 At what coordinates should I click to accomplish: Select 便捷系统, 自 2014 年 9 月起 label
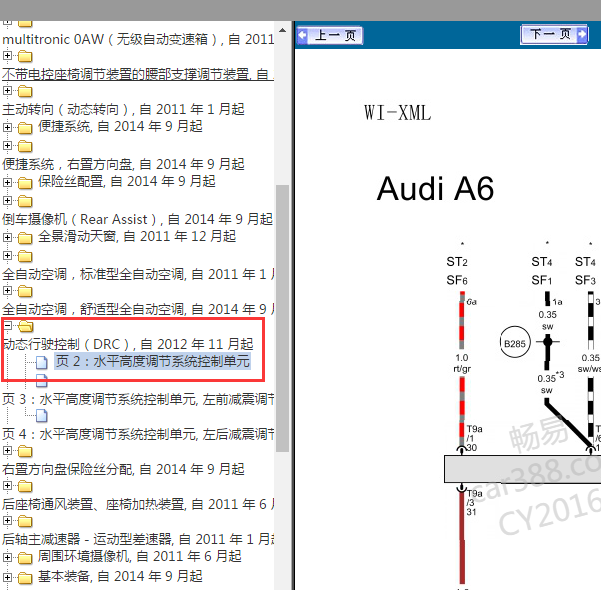pyautogui.click(x=120, y=126)
